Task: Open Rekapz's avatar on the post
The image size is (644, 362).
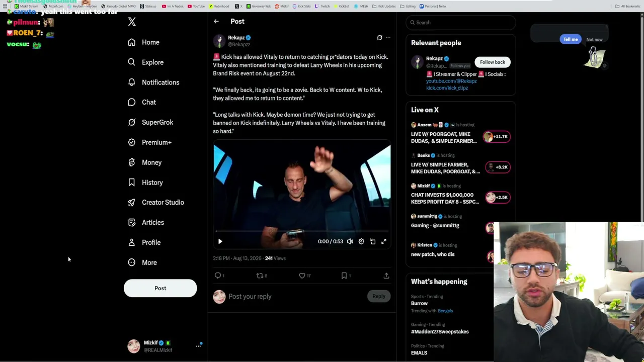Action: (x=219, y=41)
